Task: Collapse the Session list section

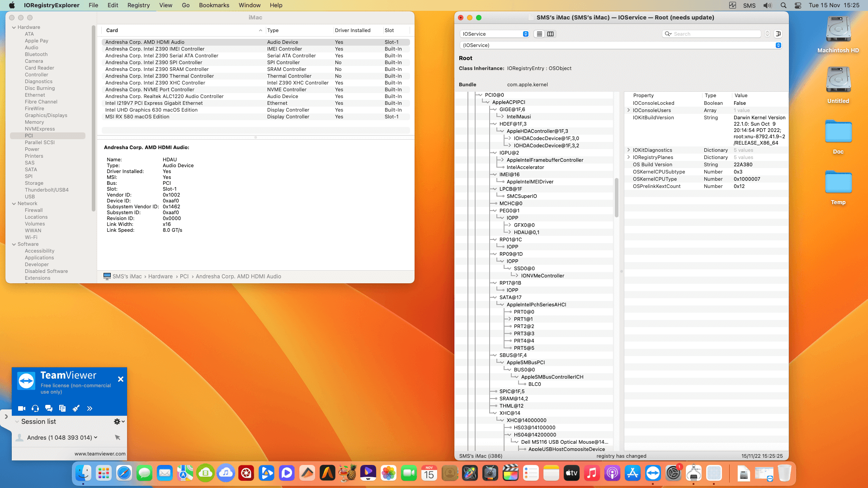Action: coord(17,422)
